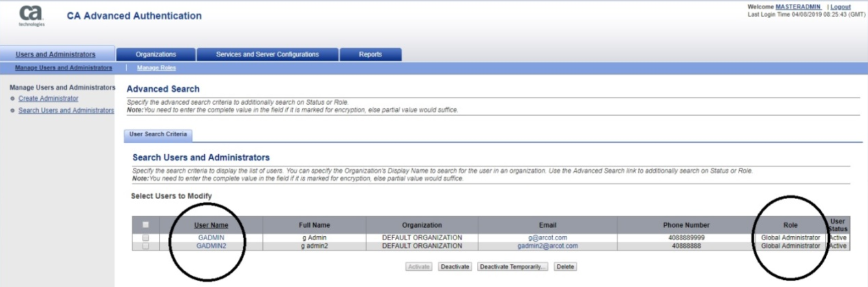Image resolution: width=868 pixels, height=287 pixels.
Task: Click Global Administrator role in GADMIN row
Action: pos(791,238)
